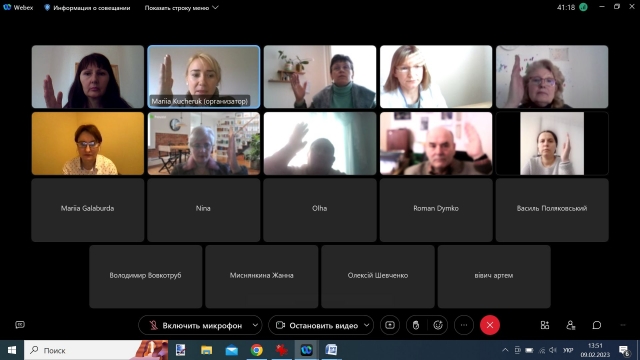
Task: Open the red app icon in taskbar
Action: click(x=281, y=350)
